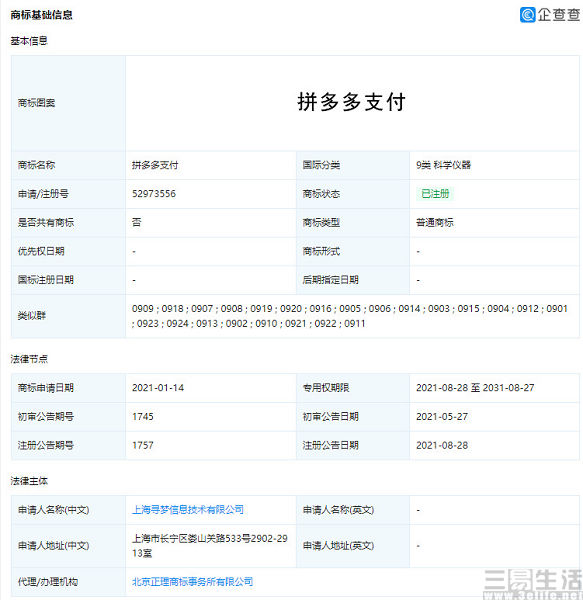Screen dimensions: 583x600
Task: Click the 类似群 label
Action: pyautogui.click(x=32, y=316)
